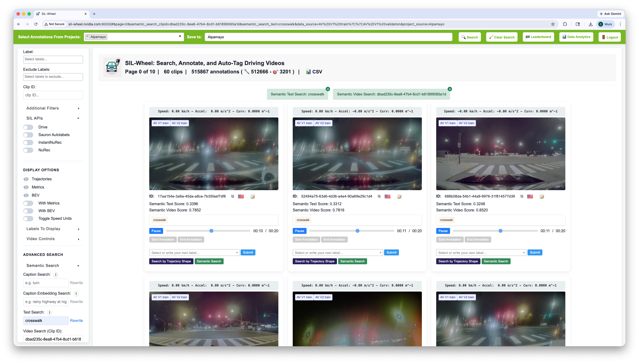Copy clip ID 52494a75 using copy icon
639x364 pixels.
tap(379, 196)
